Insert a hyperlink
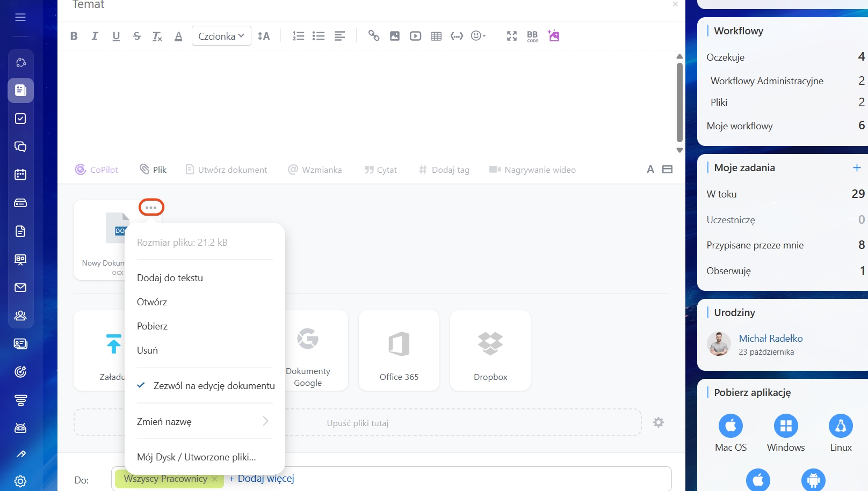This screenshot has height=491, width=868. 374,36
